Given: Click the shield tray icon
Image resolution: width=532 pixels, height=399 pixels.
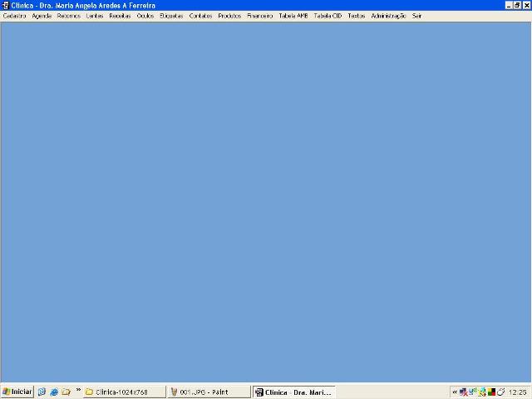Looking at the screenshot, I should point(482,392).
